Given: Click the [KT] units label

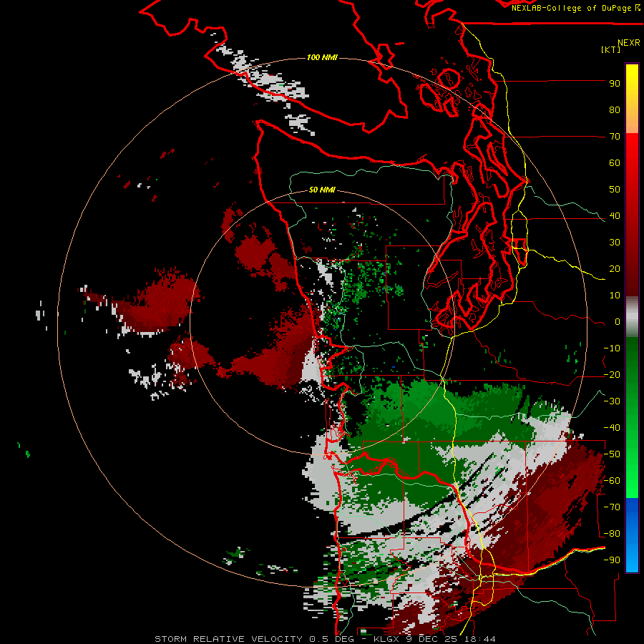Looking at the screenshot, I should pyautogui.click(x=611, y=49).
